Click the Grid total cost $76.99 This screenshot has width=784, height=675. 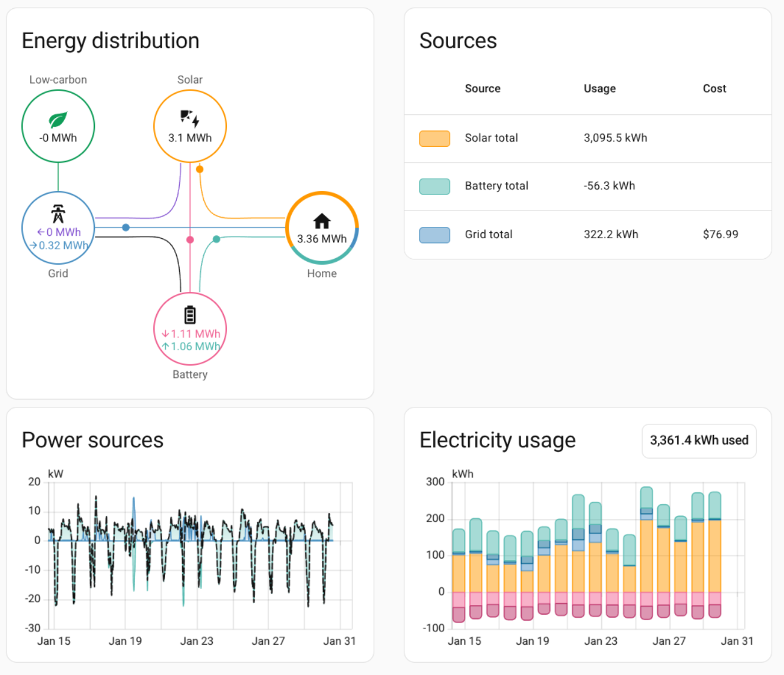[x=720, y=234]
